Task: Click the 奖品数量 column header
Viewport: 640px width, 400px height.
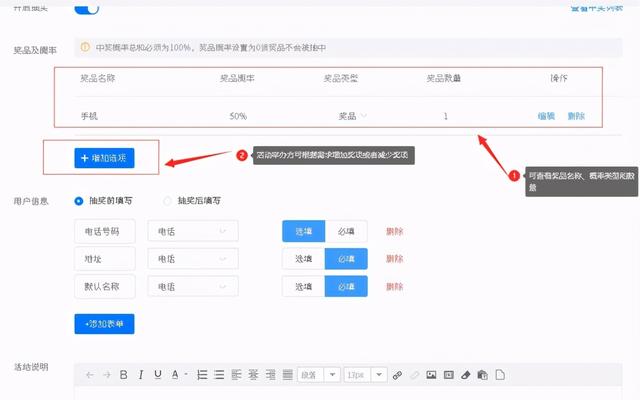Action: [x=444, y=78]
